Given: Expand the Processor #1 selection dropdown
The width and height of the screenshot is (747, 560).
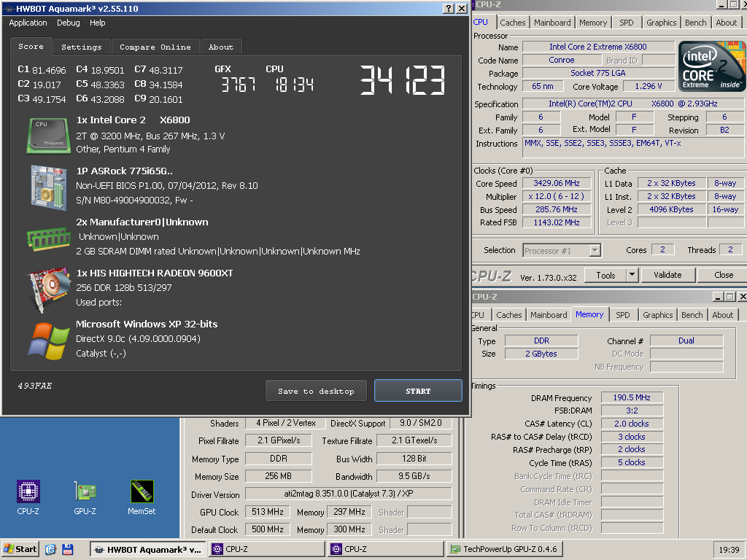Looking at the screenshot, I should (595, 251).
